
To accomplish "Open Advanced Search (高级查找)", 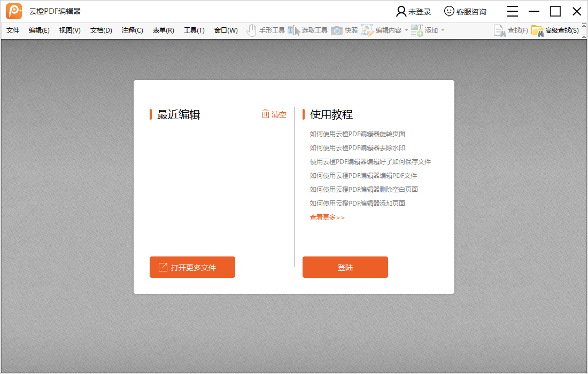I will (555, 30).
